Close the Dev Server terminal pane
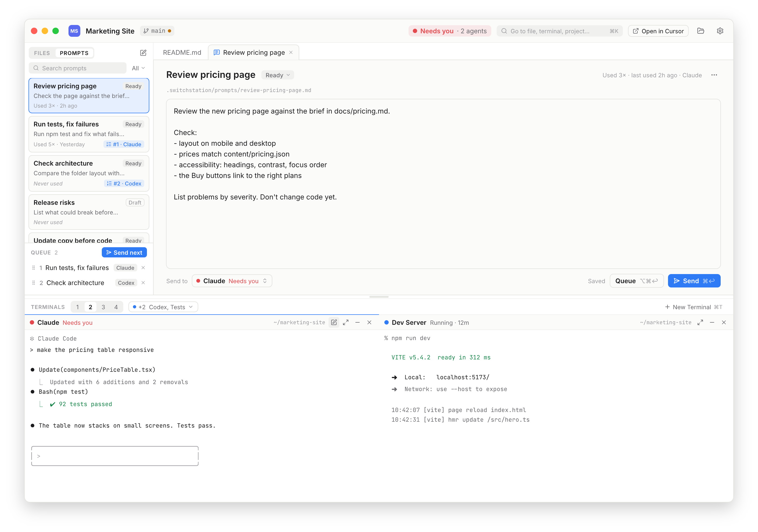Screen dimensions: 758x532 tap(724, 322)
